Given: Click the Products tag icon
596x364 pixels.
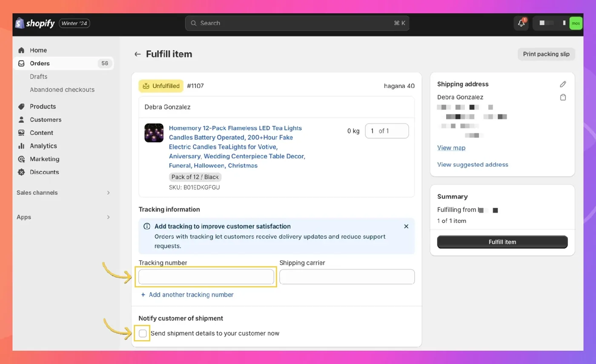Looking at the screenshot, I should pyautogui.click(x=21, y=106).
